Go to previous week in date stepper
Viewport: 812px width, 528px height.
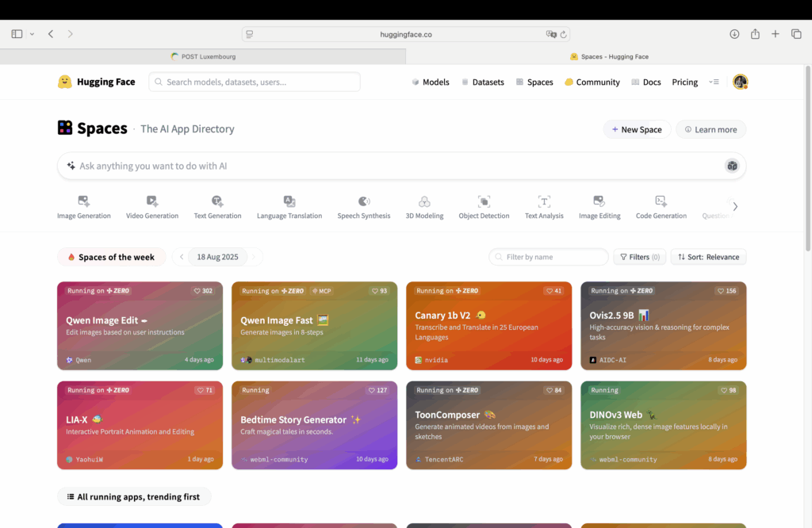point(182,257)
